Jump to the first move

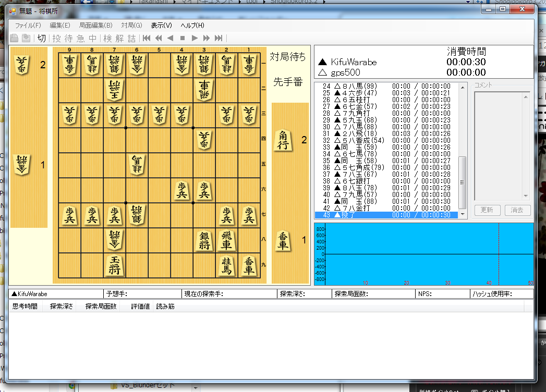coord(147,38)
